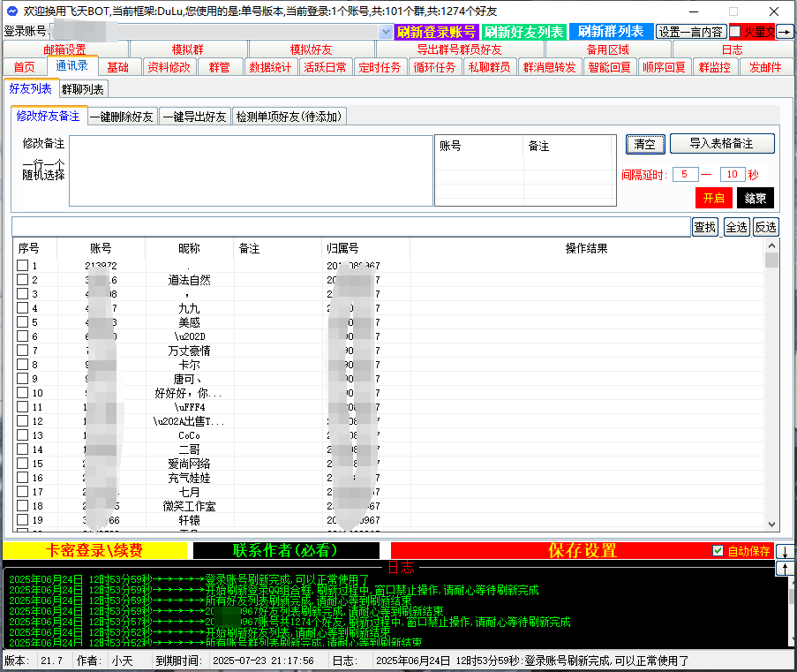The image size is (797, 672).
Task: Switch to the 首页 tab
Action: coord(25,67)
